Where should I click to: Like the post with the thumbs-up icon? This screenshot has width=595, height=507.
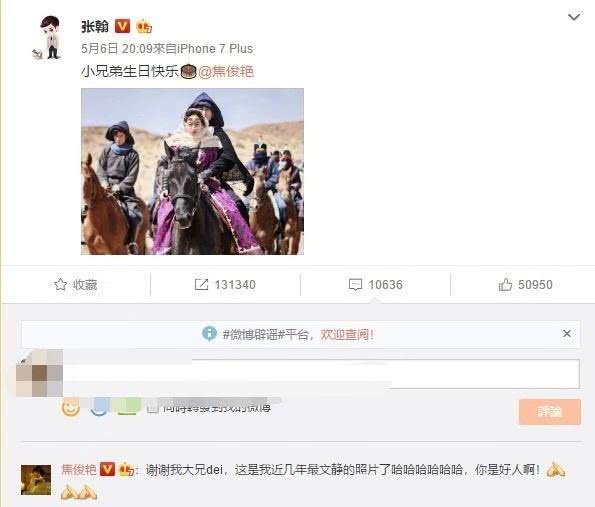pyautogui.click(x=505, y=284)
